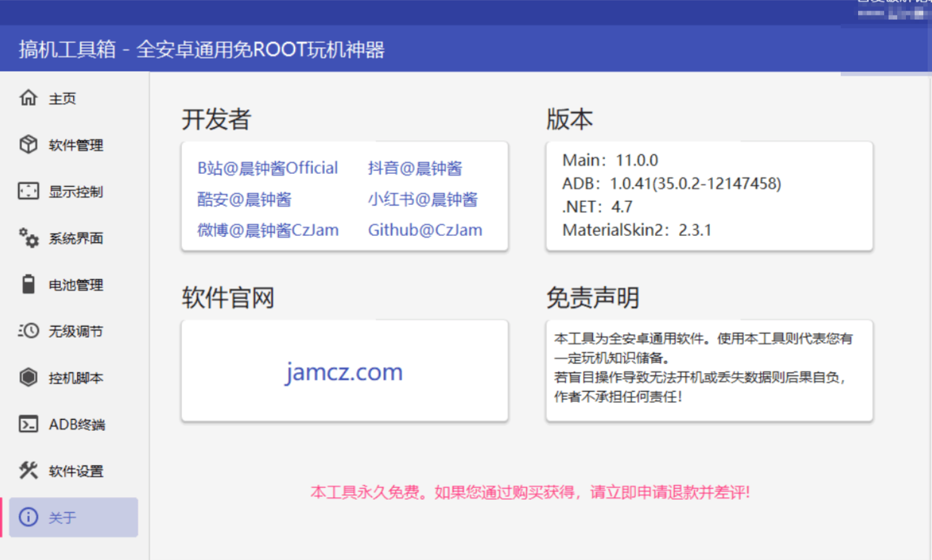
Task: Click the red notice 本工具永久免费
Action: coord(530,492)
